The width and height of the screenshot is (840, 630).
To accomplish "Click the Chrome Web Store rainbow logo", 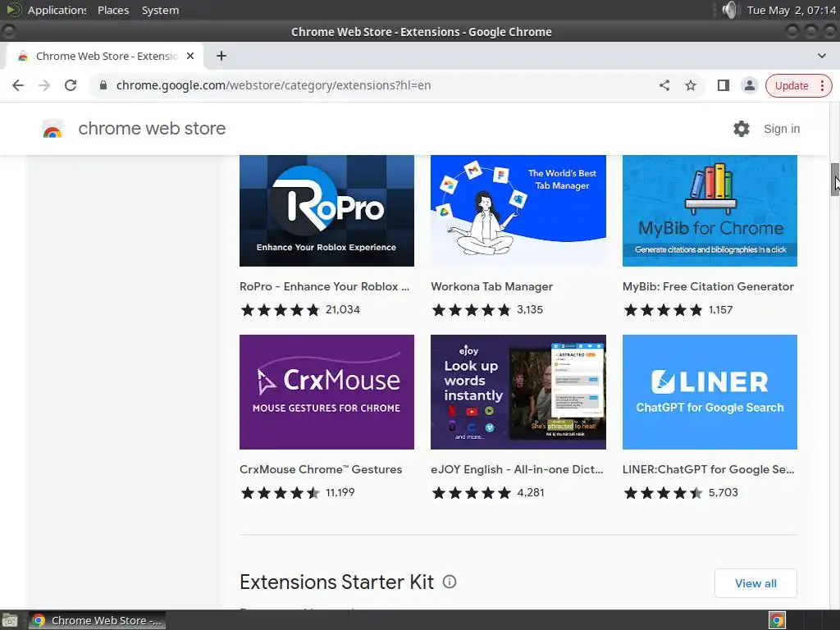I will [x=52, y=129].
